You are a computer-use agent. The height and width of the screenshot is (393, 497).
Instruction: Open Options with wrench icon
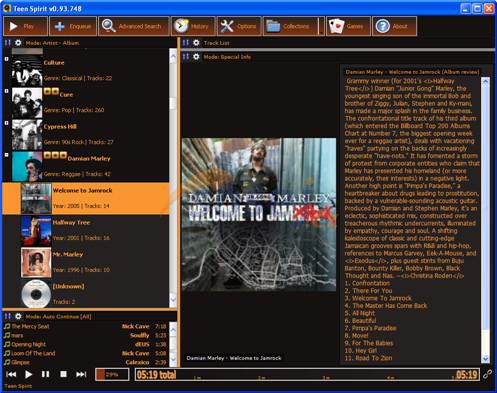click(239, 26)
